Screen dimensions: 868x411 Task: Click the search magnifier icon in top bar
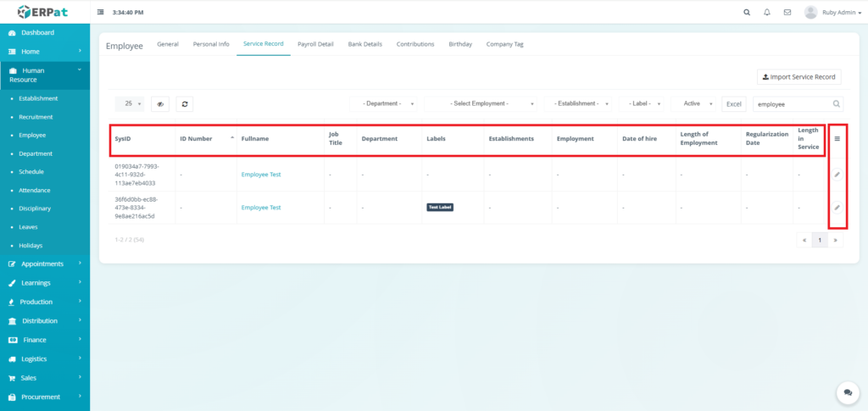point(746,13)
